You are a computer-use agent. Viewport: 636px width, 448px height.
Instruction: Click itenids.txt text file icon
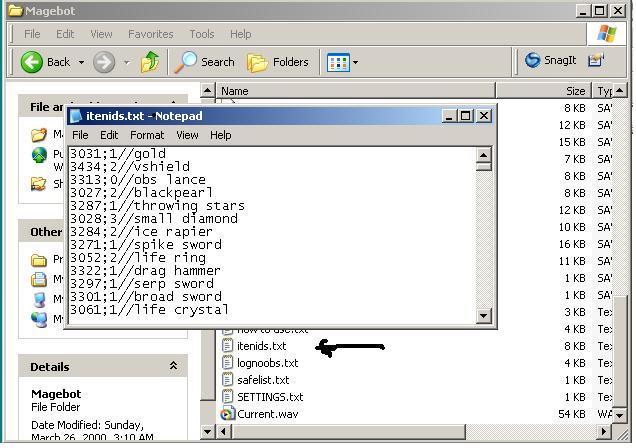(227, 345)
